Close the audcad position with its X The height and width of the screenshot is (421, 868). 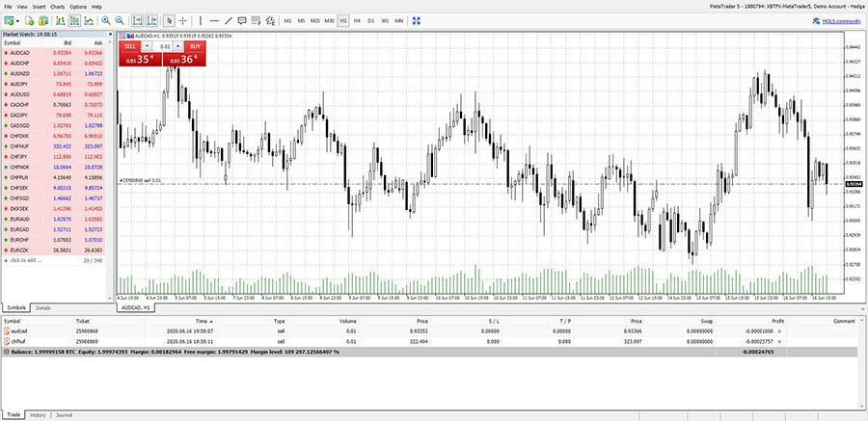click(x=779, y=330)
